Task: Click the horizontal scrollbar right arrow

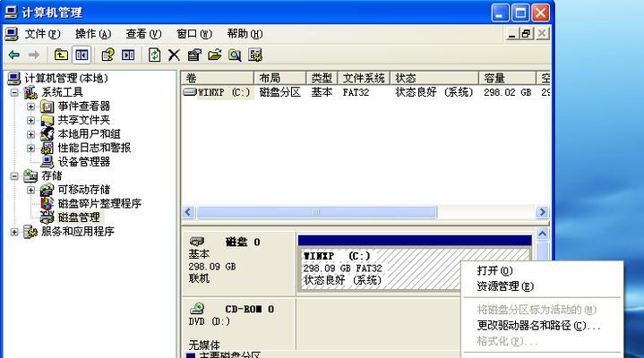Action: 542,212
